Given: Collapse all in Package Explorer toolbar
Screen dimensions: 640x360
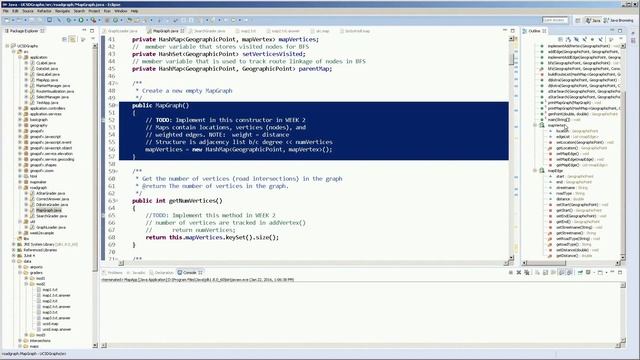Looking at the screenshot, I should coord(64,39).
